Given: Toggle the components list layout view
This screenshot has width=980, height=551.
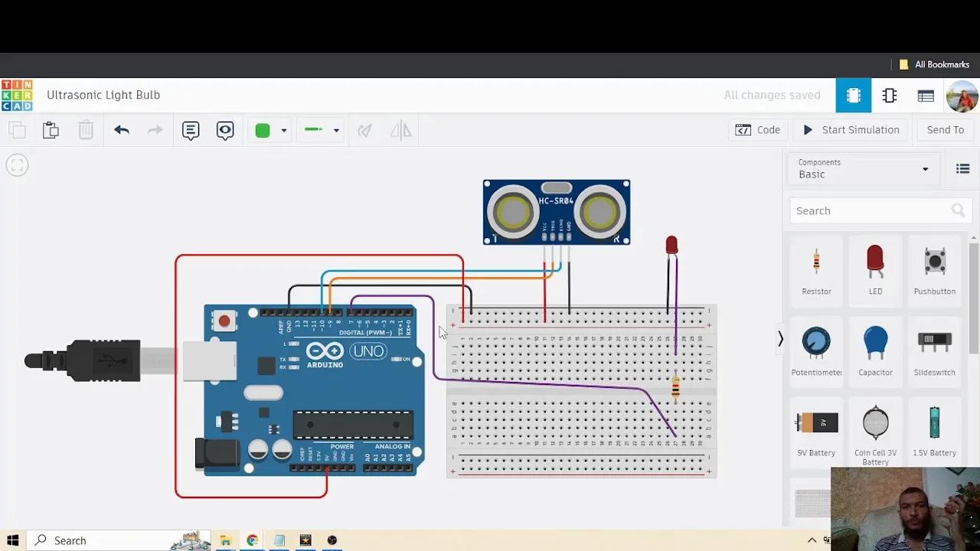Looking at the screenshot, I should [962, 168].
